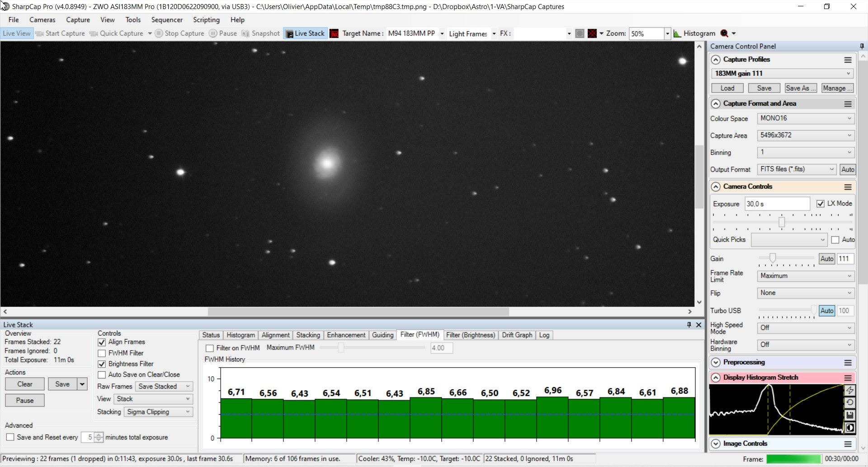Enable the FWHM Filter checkbox
Image resolution: width=868 pixels, height=467 pixels.
pyautogui.click(x=102, y=353)
